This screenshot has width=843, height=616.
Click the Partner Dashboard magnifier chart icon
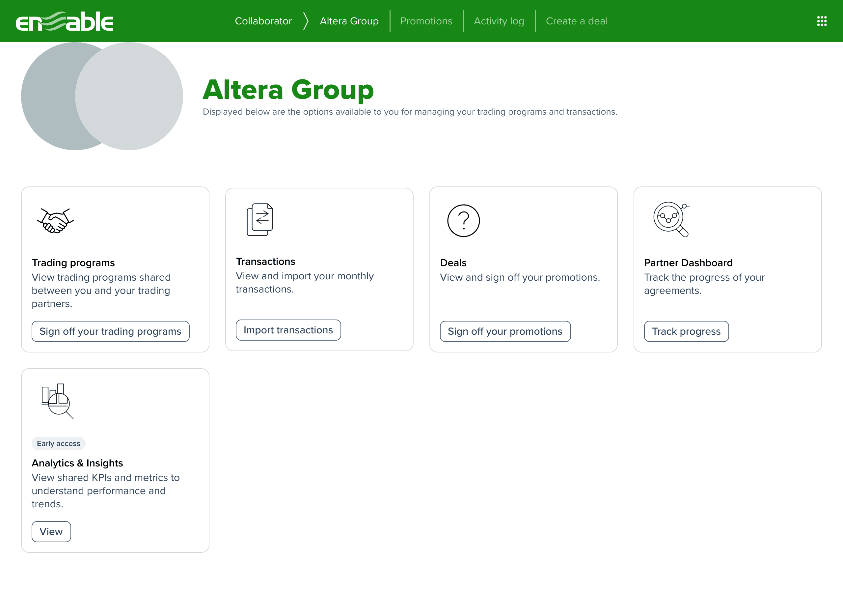pos(671,219)
